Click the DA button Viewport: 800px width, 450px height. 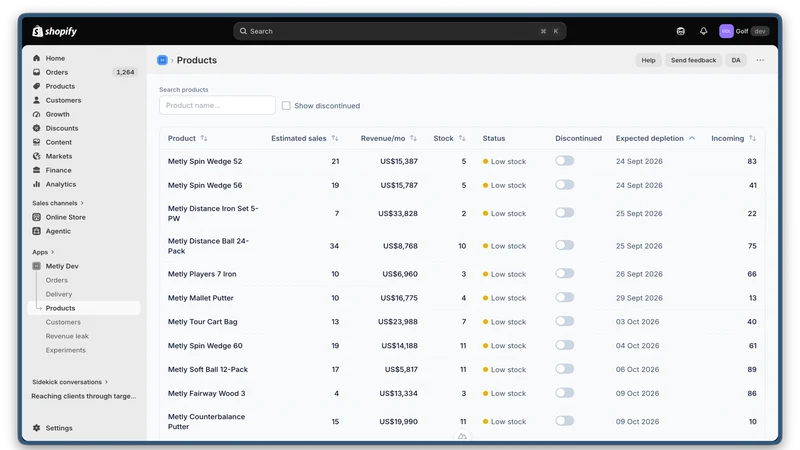[736, 60]
